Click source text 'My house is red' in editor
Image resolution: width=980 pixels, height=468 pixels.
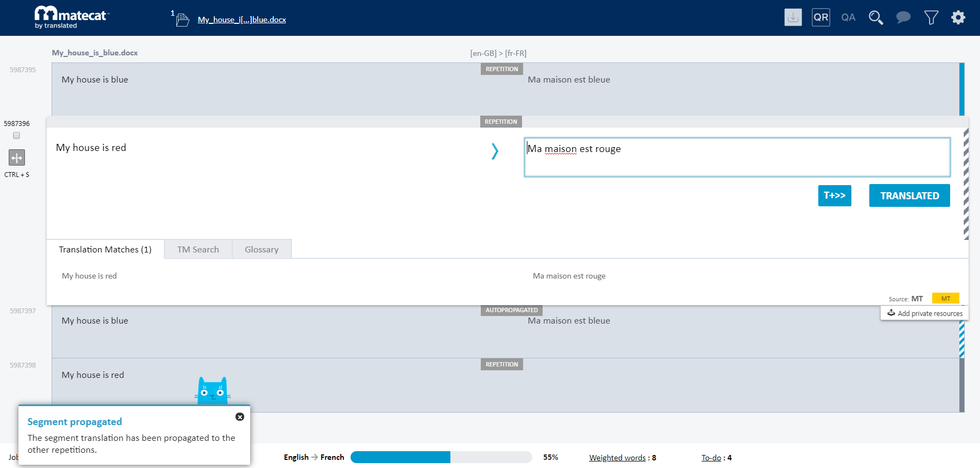pos(91,148)
